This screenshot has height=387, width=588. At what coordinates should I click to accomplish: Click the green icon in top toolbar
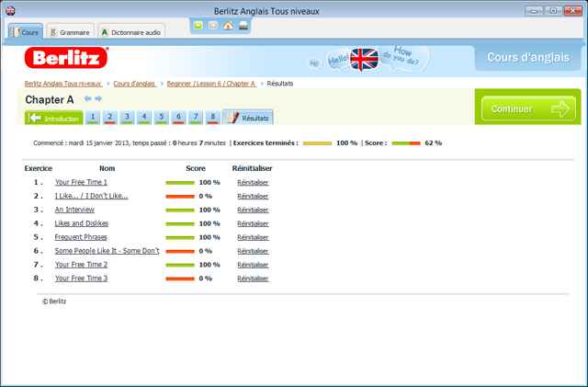click(198, 26)
